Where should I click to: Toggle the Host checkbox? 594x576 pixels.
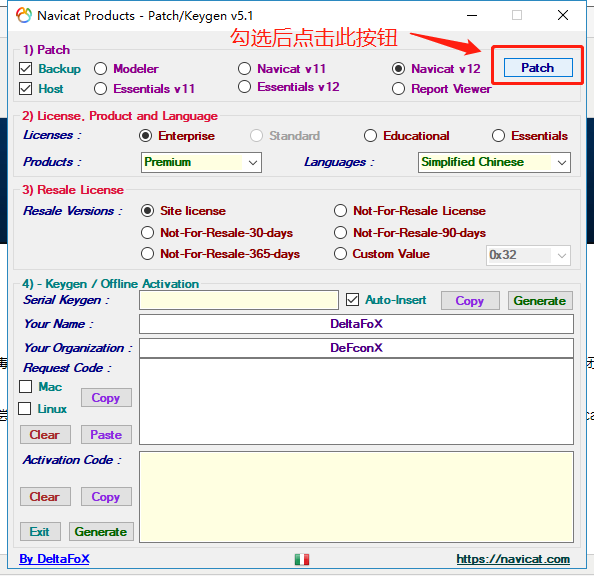[25, 89]
